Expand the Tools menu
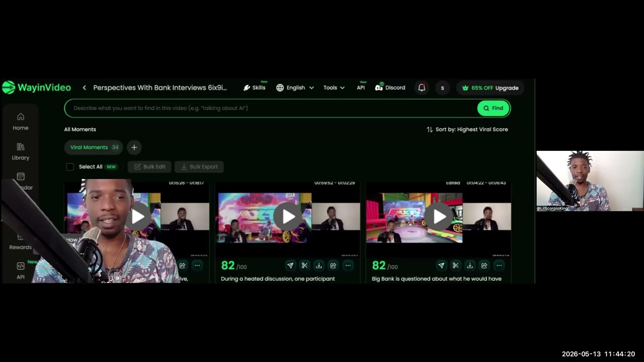Image resolution: width=644 pixels, height=362 pixels. point(334,87)
